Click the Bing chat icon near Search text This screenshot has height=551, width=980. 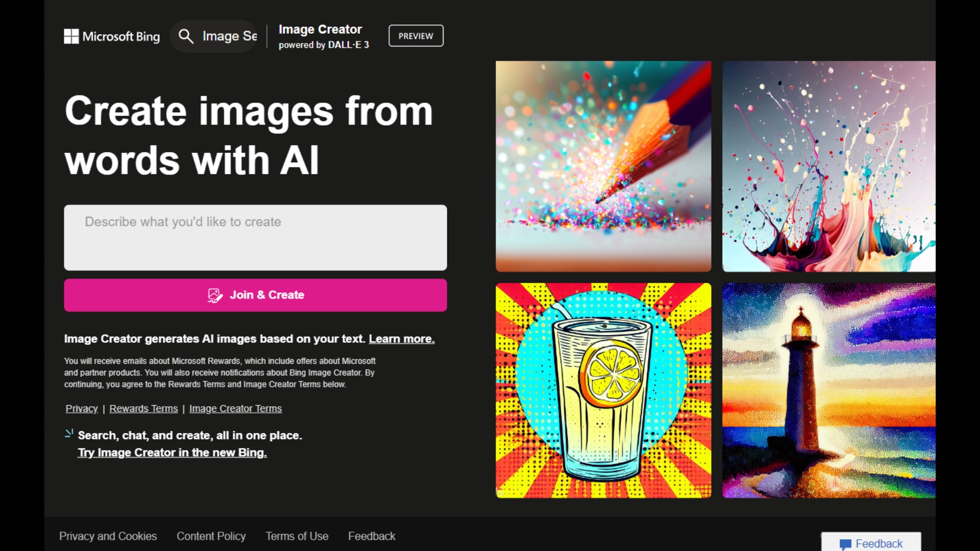[x=69, y=434]
